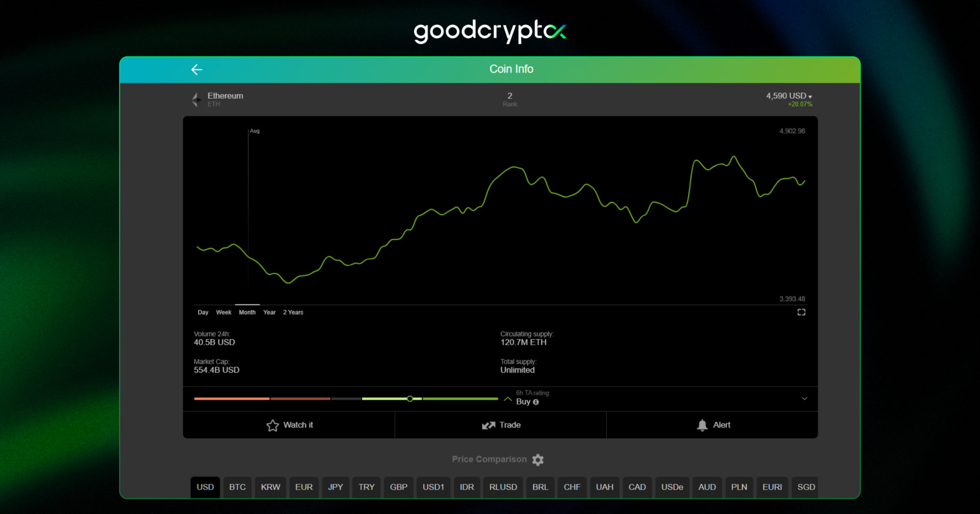Click the star icon next to Watch it
This screenshot has height=514, width=980.
[x=272, y=425]
